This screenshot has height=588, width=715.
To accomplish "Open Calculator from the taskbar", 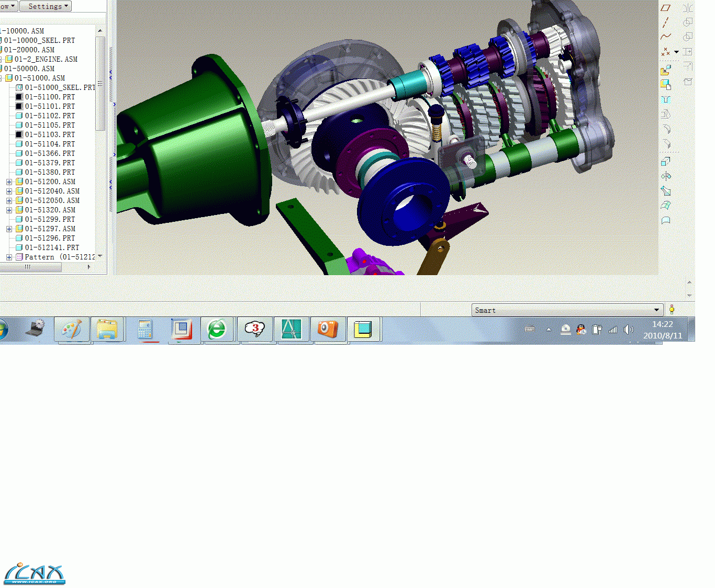I will (x=144, y=330).
